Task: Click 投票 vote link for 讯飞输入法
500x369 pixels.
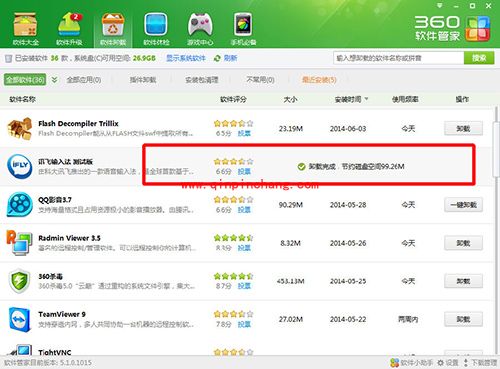Action: (244, 171)
